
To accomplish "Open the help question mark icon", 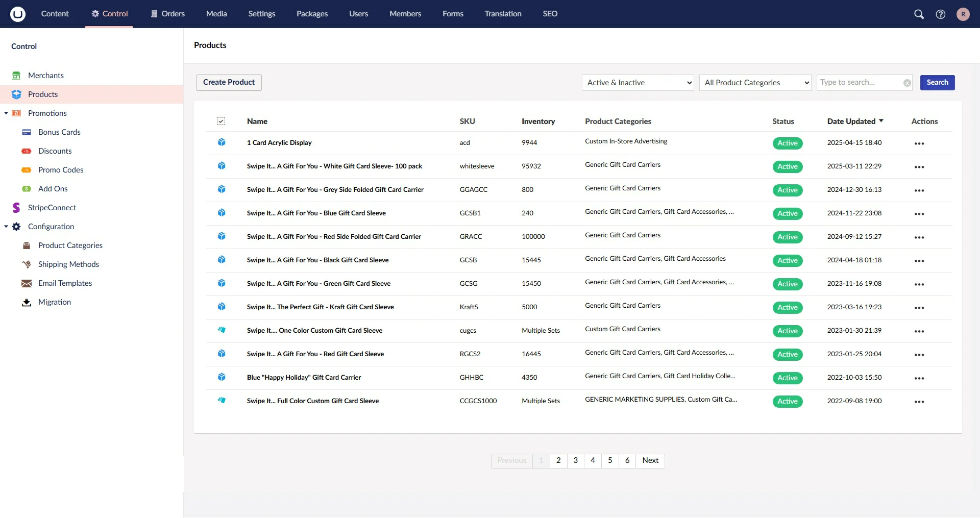I will pyautogui.click(x=940, y=14).
